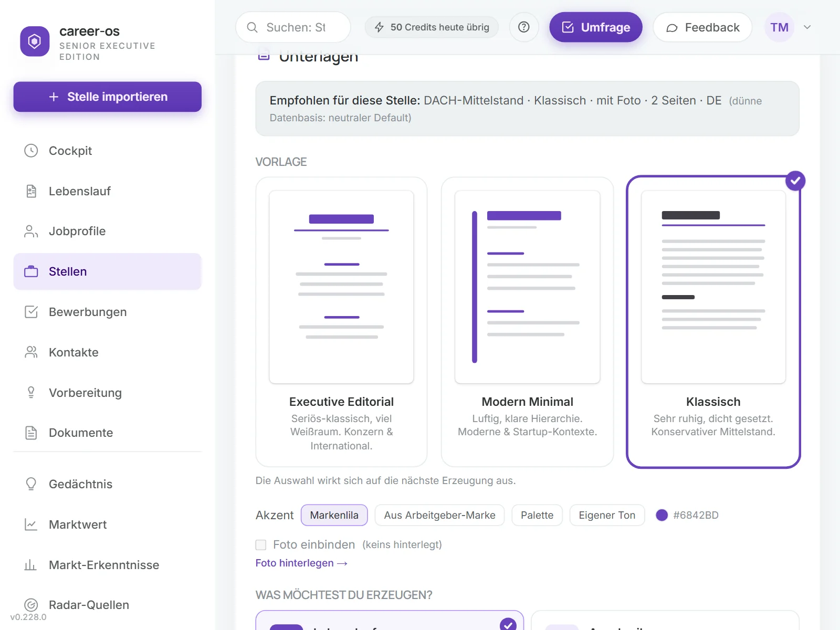Go to Lebenslauf section
This screenshot has height=630, width=840.
[x=108, y=191]
